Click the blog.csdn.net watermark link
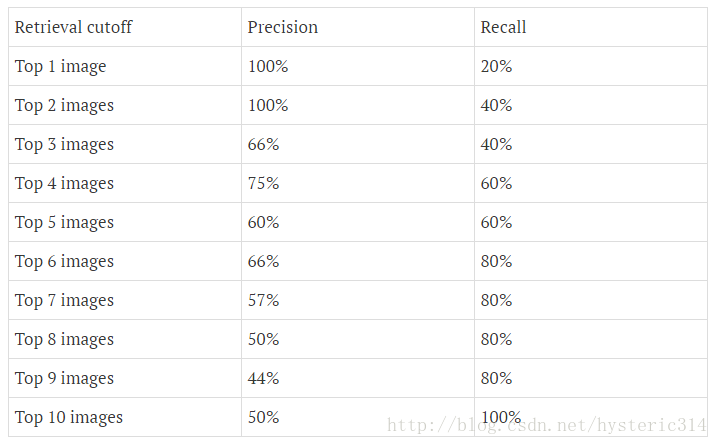The height and width of the screenshot is (445, 718). click(x=547, y=425)
